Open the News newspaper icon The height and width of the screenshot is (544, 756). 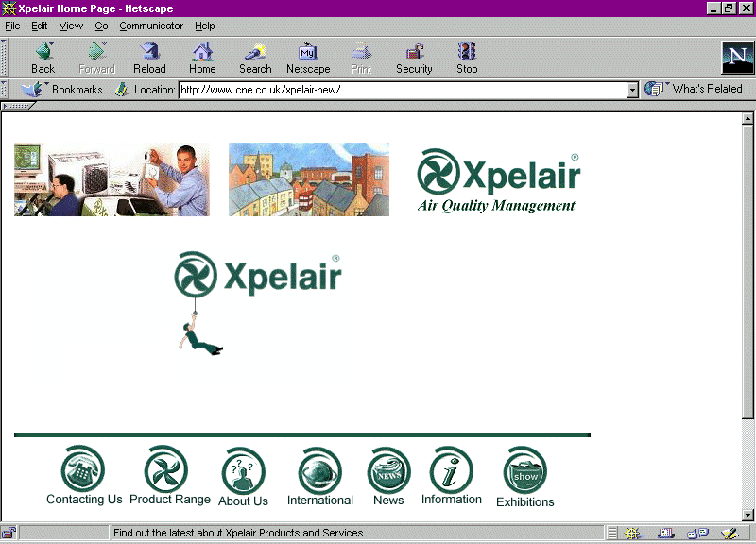point(388,471)
